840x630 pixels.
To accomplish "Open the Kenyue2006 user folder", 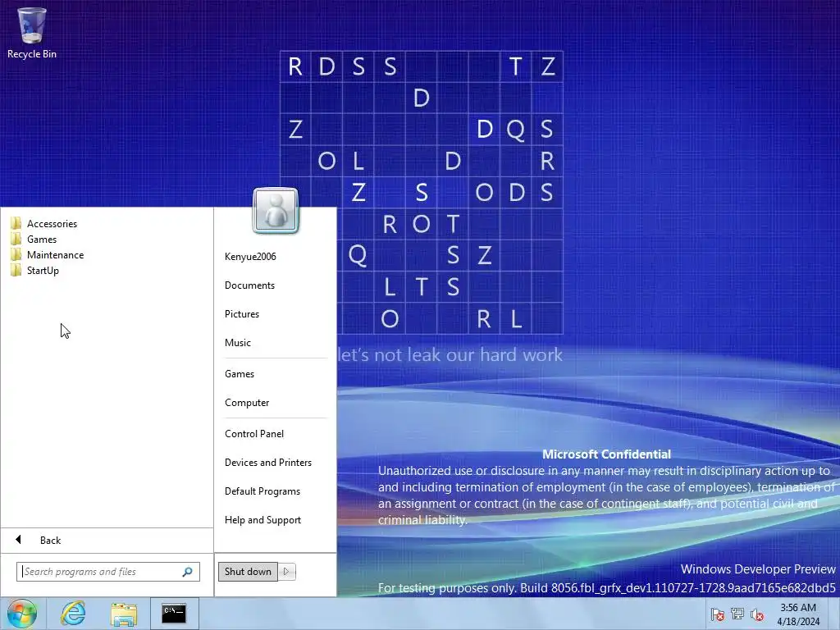I will pos(250,257).
